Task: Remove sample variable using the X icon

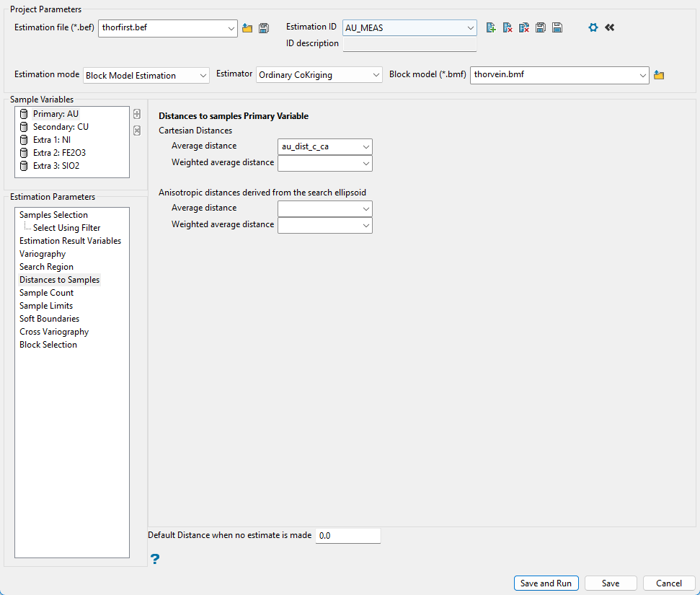Action: 137,131
